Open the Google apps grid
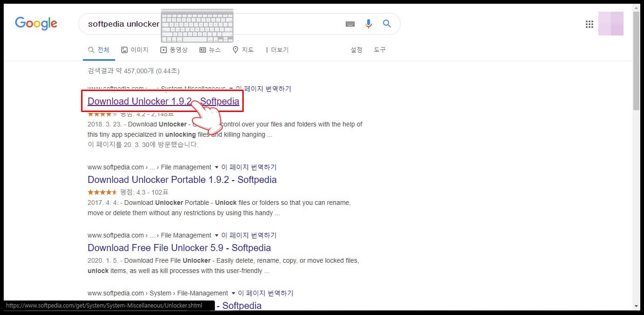 click(589, 24)
